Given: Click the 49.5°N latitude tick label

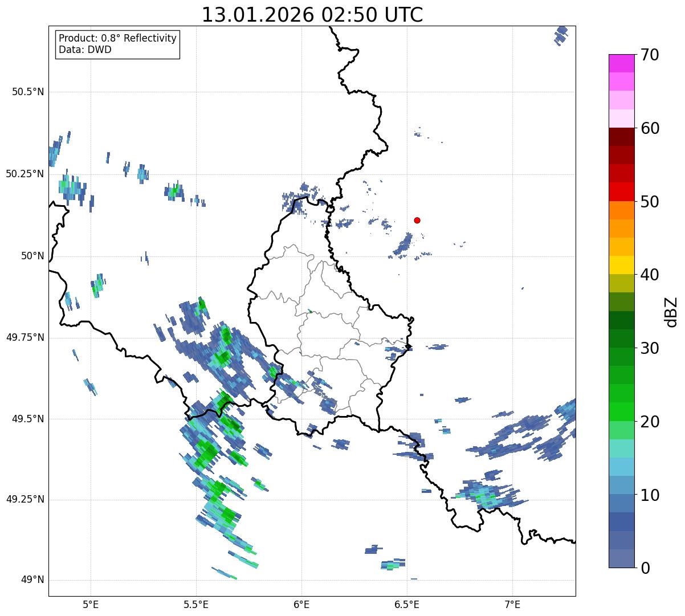Looking at the screenshot, I should [28, 419].
